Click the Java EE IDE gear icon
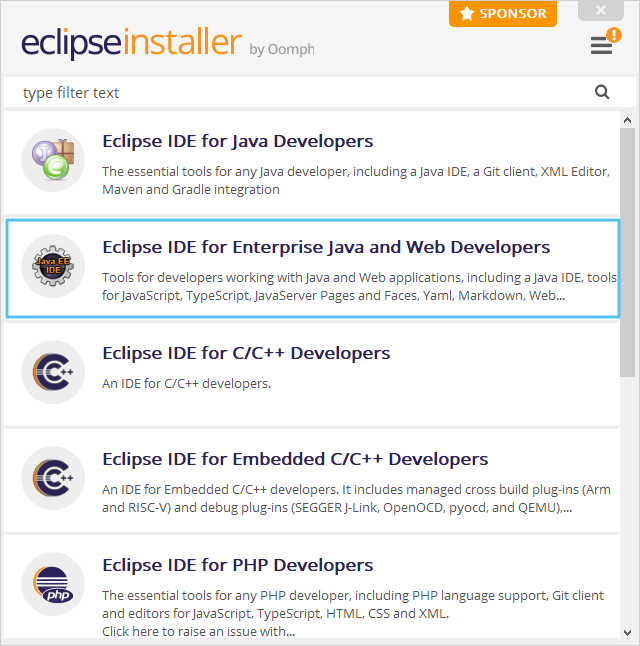640x646 pixels. coord(53,266)
